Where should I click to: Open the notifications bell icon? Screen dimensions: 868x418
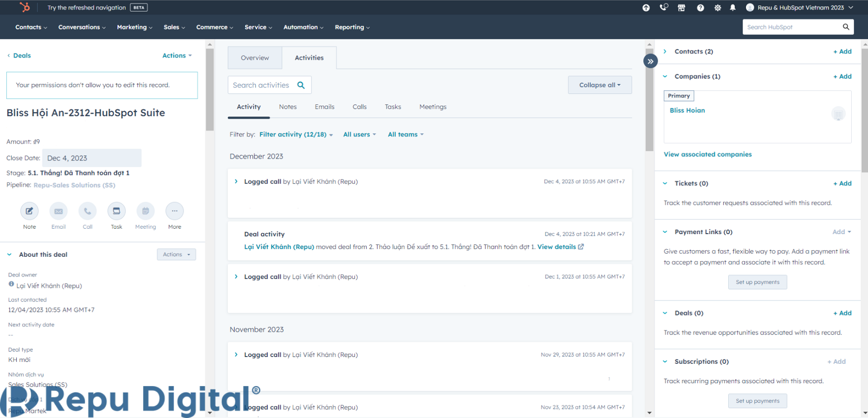[x=733, y=7]
